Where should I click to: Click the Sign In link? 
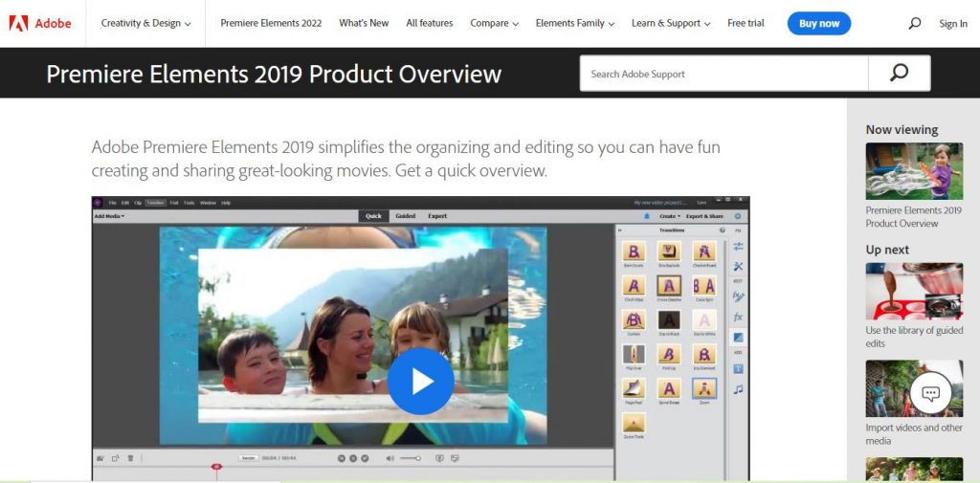(952, 24)
